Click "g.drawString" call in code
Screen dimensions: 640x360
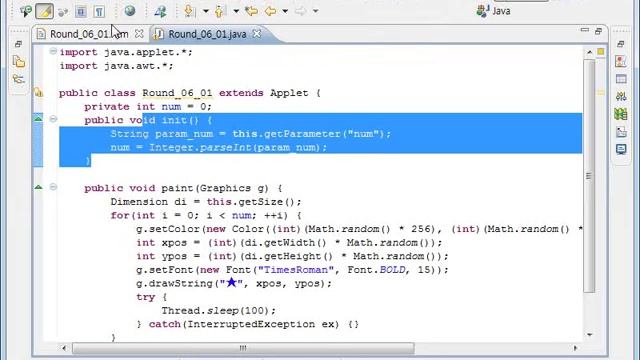coord(175,283)
